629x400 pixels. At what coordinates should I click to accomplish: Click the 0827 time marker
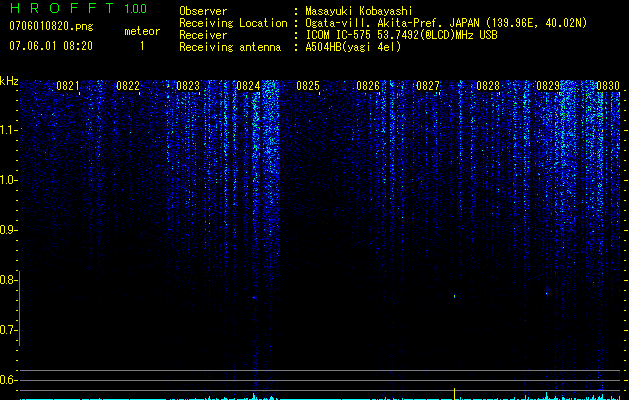coord(428,86)
